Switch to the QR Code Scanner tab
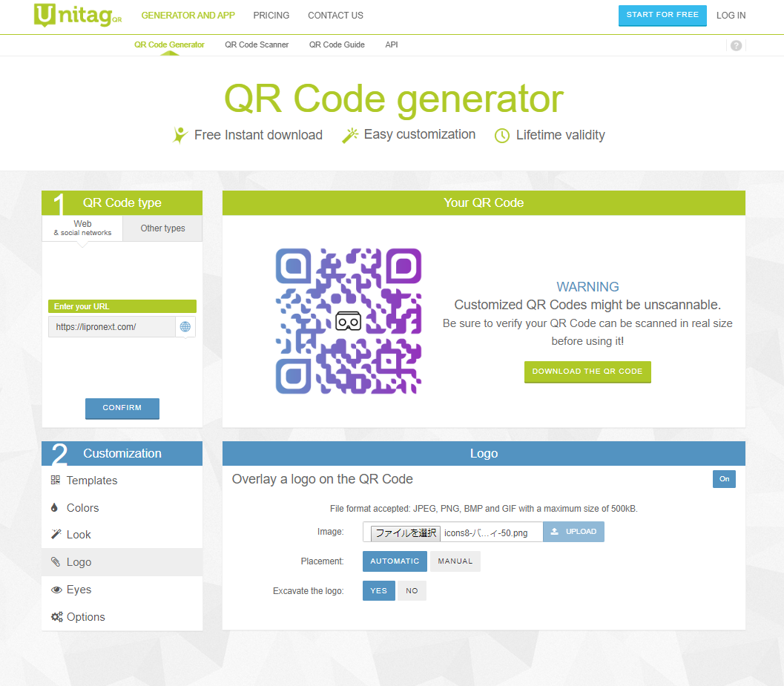 [x=257, y=44]
